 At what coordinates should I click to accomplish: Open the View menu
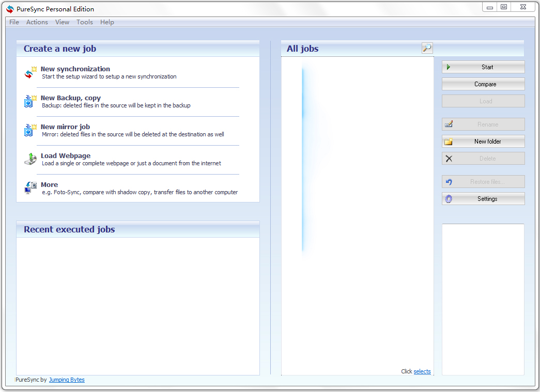pos(62,22)
